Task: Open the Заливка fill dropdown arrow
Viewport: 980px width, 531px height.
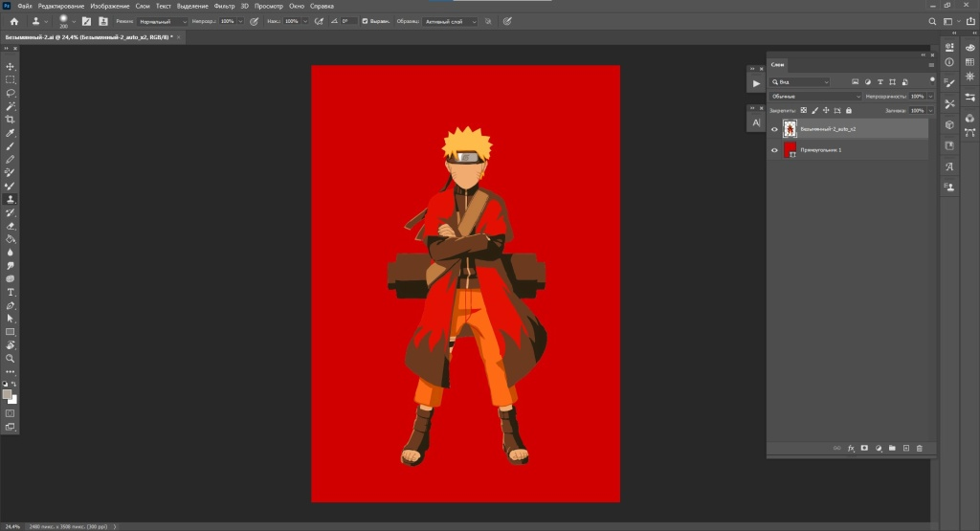Action: 930,111
